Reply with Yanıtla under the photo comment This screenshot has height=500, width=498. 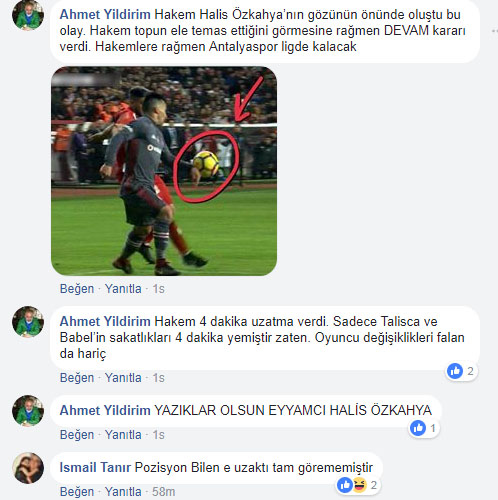pos(123,289)
